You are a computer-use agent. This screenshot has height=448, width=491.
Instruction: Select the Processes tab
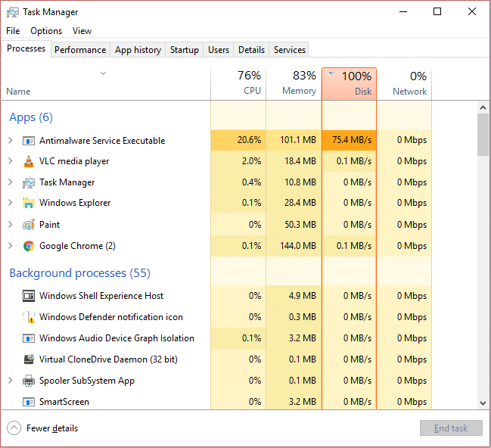pos(26,48)
